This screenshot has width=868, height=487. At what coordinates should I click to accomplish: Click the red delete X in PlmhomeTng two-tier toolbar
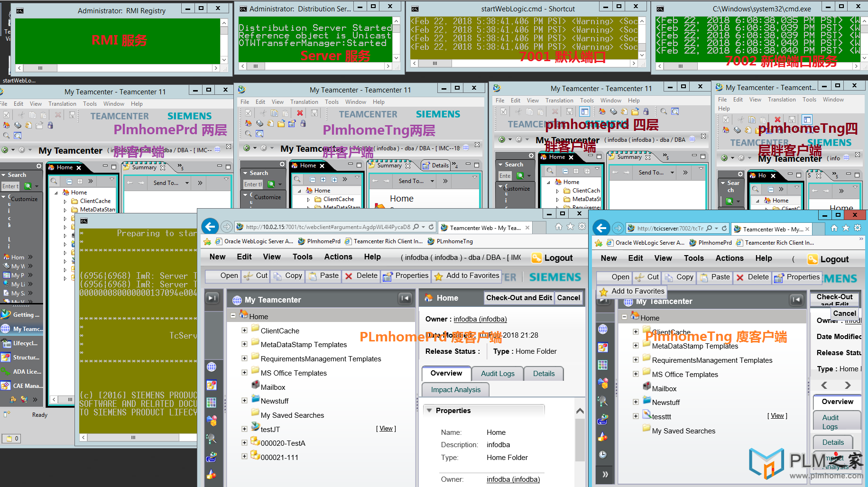pyautogui.click(x=300, y=113)
